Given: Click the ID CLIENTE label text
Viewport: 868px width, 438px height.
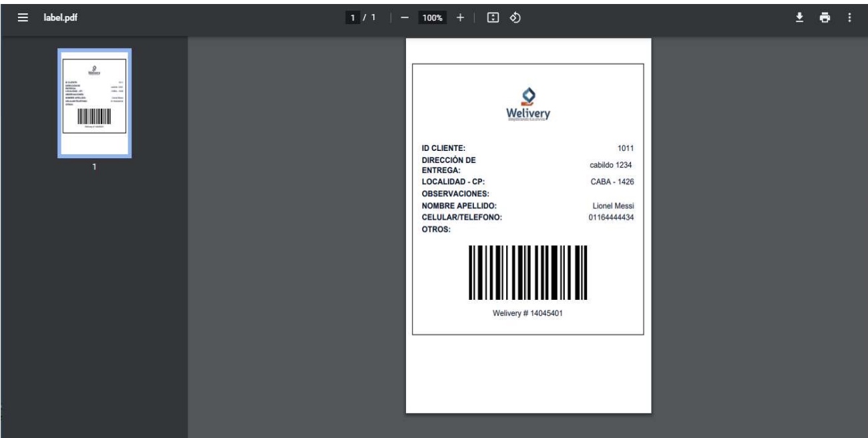Looking at the screenshot, I should 443,148.
